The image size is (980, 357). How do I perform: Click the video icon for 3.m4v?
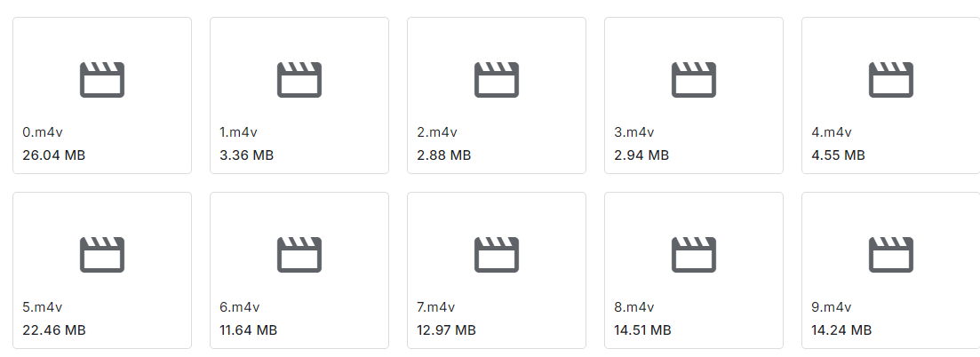pyautogui.click(x=694, y=79)
